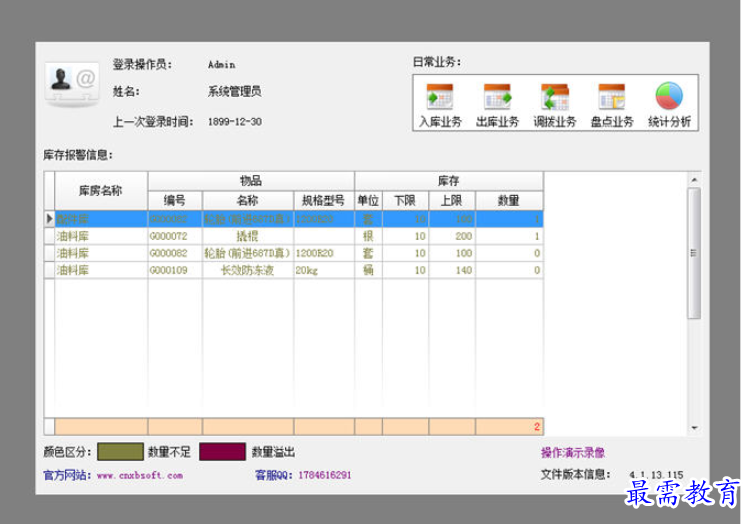The width and height of the screenshot is (748, 524).
Task: Click the file version 4.1.13.115 text
Action: (x=656, y=475)
